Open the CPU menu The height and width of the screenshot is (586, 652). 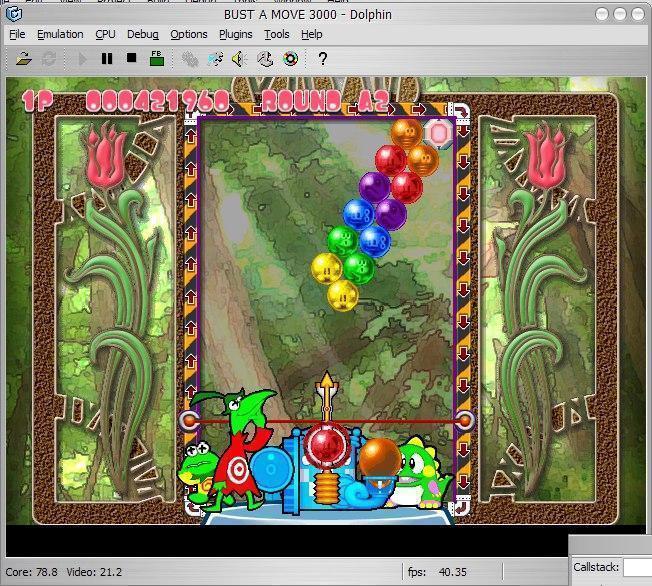click(105, 34)
